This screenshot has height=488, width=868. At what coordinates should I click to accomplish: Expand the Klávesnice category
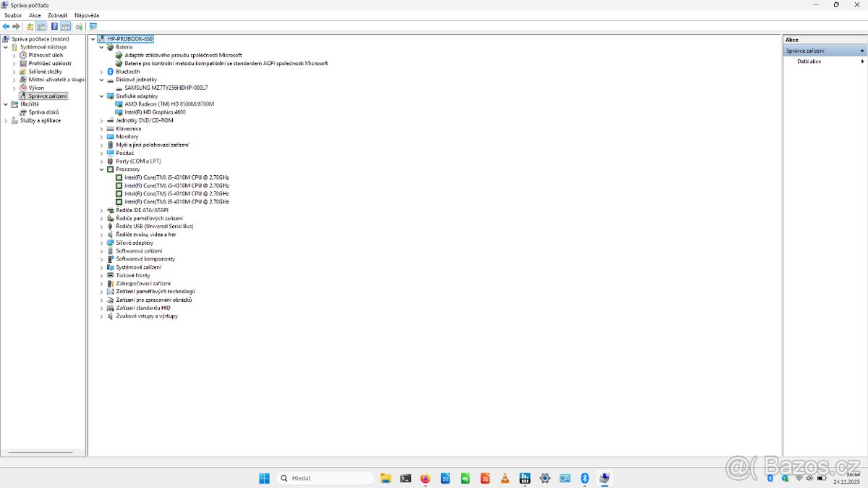click(x=101, y=128)
